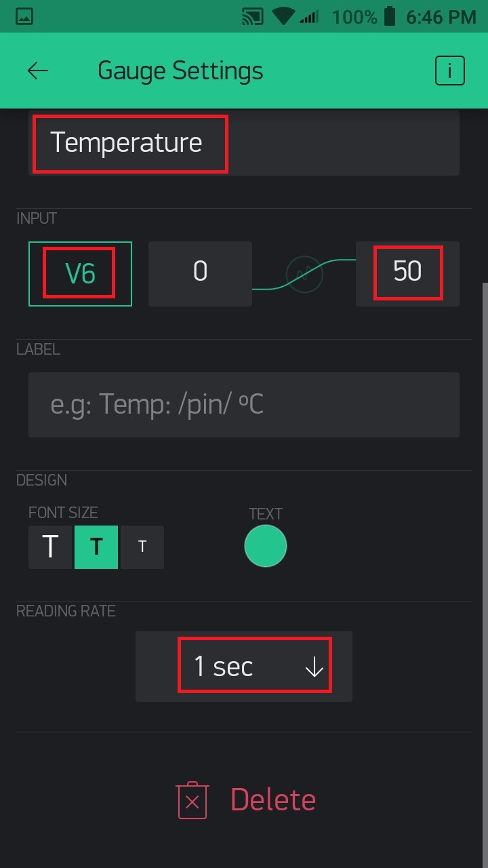Select the medium font size option
Image resolution: width=488 pixels, height=868 pixels.
pos(96,547)
